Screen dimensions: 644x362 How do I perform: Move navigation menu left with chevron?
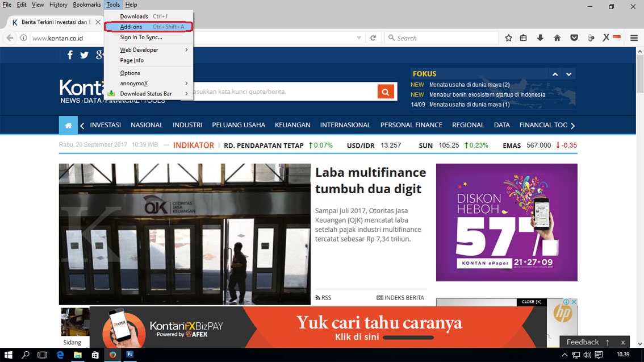click(x=82, y=126)
